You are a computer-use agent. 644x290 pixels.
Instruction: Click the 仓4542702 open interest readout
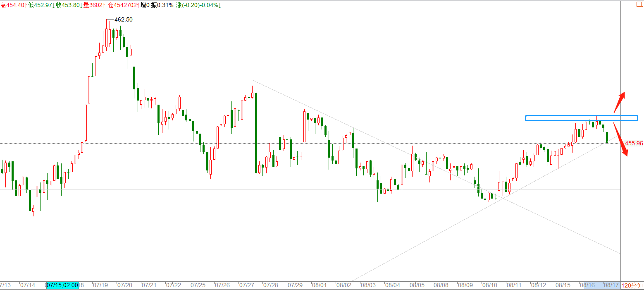point(124,5)
